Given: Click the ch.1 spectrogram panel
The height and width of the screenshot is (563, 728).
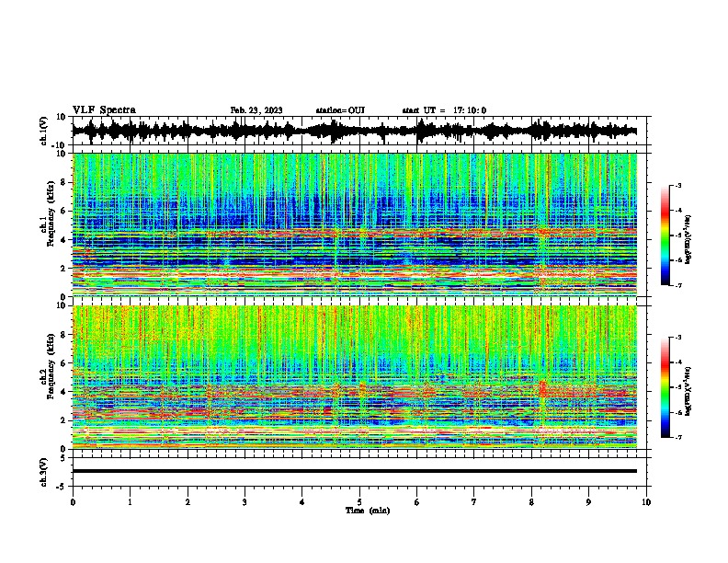Looking at the screenshot, I should coord(355,224).
